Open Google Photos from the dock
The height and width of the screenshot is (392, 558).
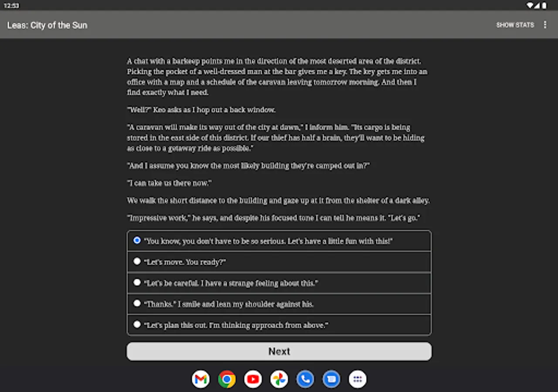pos(279,379)
